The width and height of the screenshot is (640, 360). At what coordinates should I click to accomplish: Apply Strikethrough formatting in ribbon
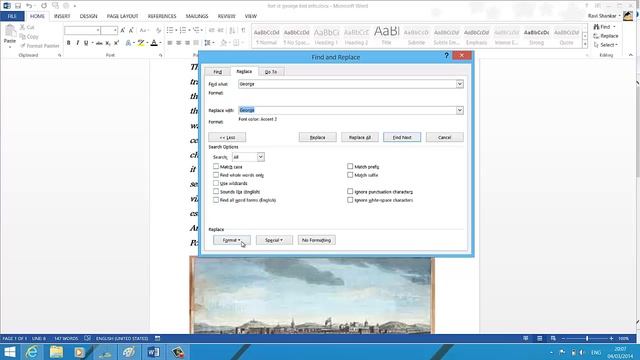99,43
